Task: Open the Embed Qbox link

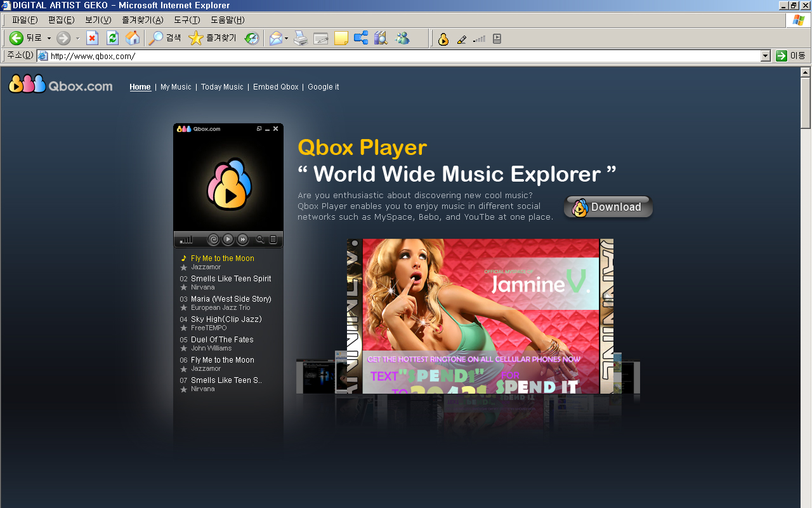Action: [275, 87]
